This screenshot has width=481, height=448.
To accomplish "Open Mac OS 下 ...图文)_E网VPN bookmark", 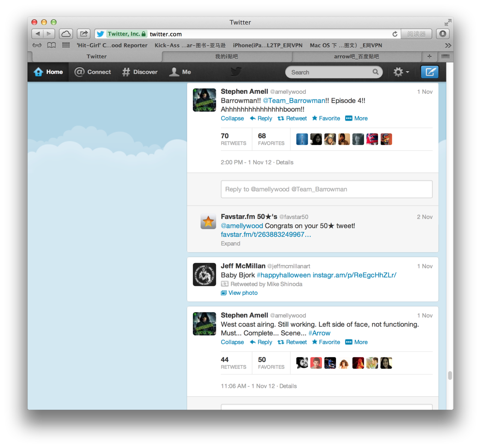I will [346, 45].
